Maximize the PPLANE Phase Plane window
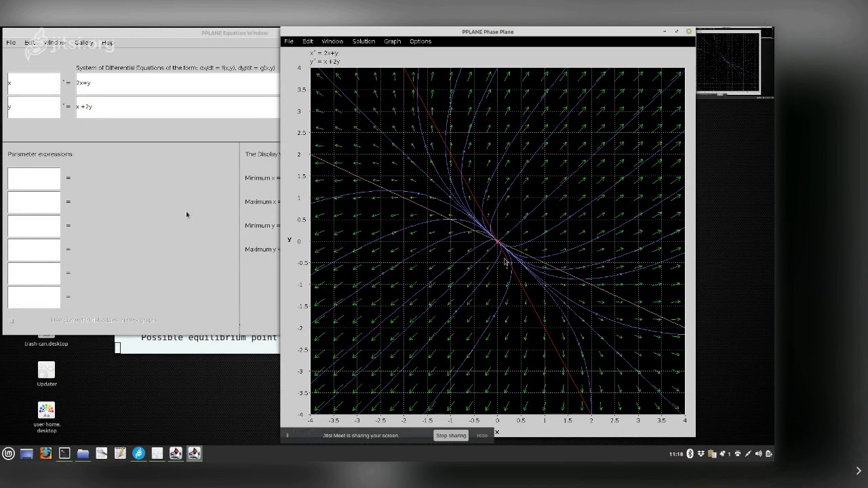868x488 pixels. click(x=676, y=31)
